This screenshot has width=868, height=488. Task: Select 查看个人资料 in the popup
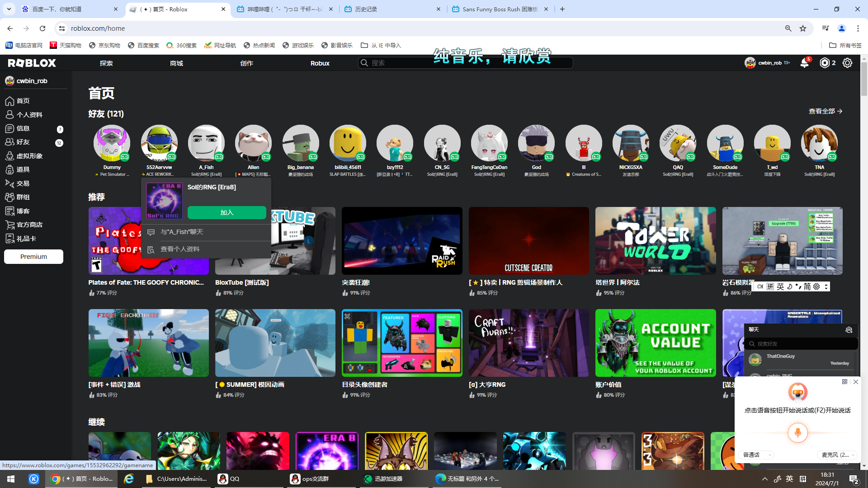tap(206, 249)
